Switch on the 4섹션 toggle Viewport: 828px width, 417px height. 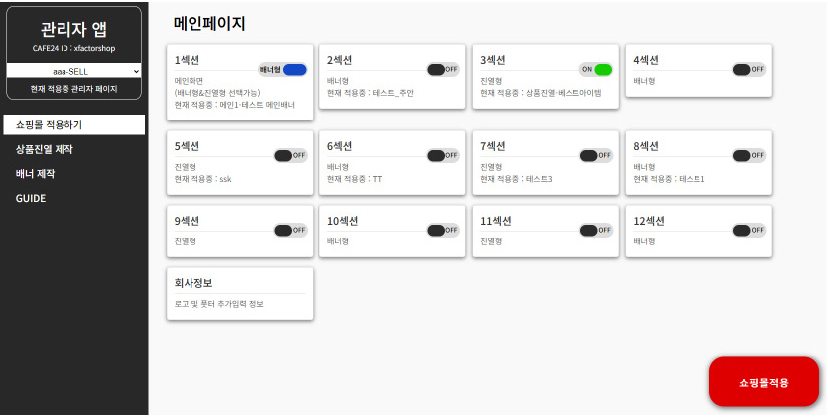[x=749, y=70]
